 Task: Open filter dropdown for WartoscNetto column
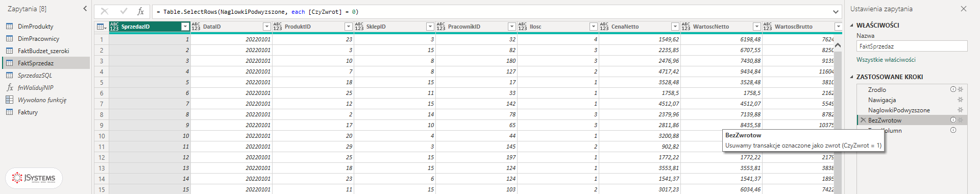(x=757, y=27)
